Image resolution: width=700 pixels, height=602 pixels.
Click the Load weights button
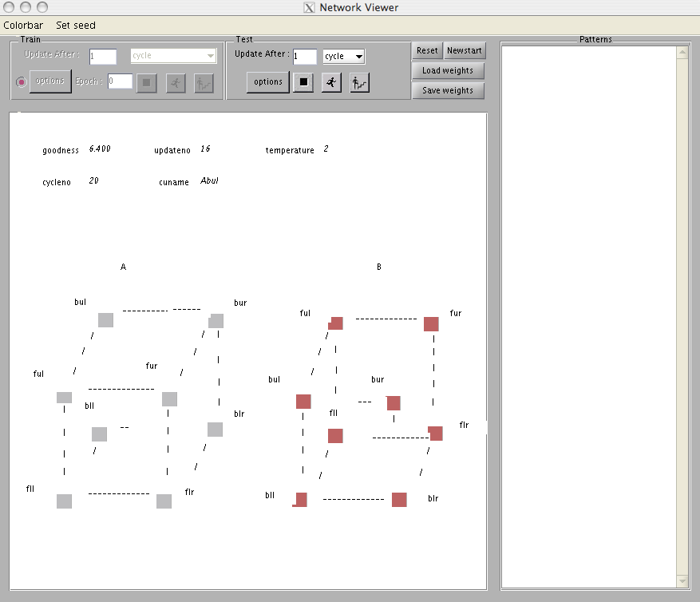click(x=448, y=70)
